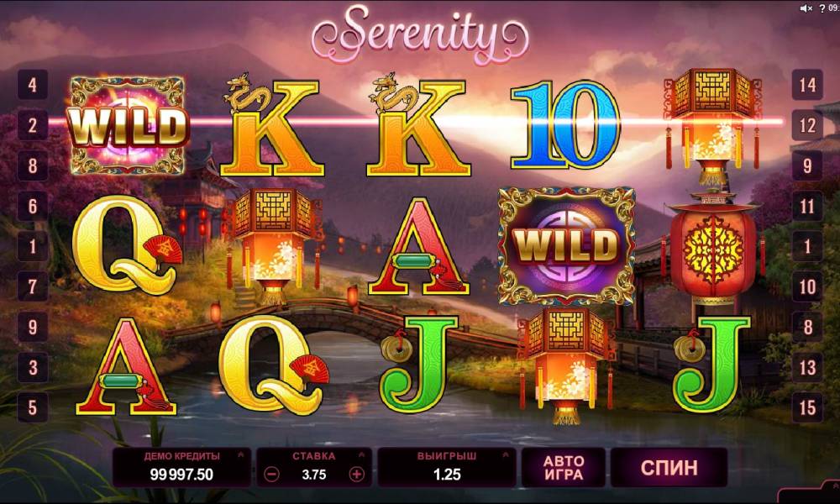840x504 pixels.
Task: Click the bet value 3.75 field
Action: (314, 475)
